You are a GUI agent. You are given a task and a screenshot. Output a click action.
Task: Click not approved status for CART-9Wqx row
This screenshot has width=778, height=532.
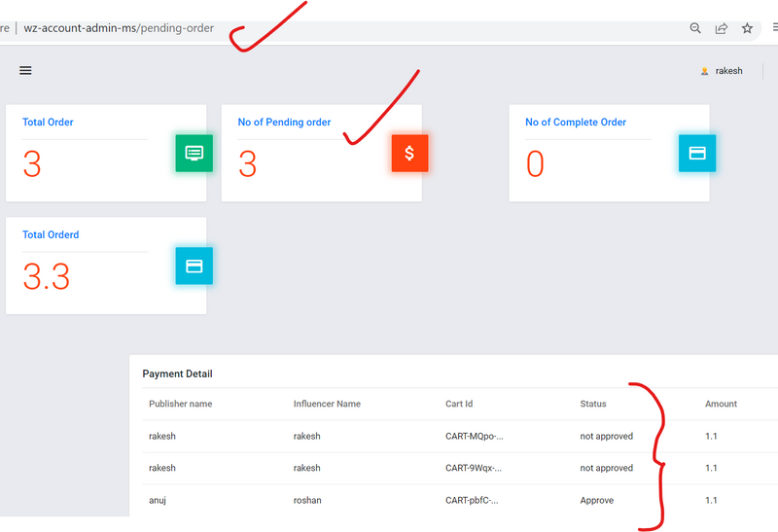[606, 468]
